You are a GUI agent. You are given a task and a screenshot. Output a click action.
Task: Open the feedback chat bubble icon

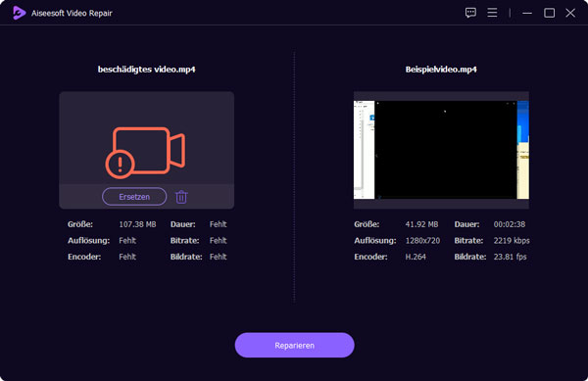point(470,13)
